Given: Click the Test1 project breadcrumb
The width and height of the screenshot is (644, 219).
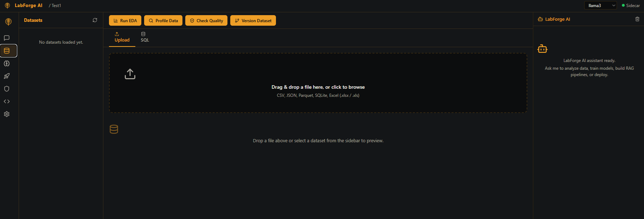Looking at the screenshot, I should point(56,6).
